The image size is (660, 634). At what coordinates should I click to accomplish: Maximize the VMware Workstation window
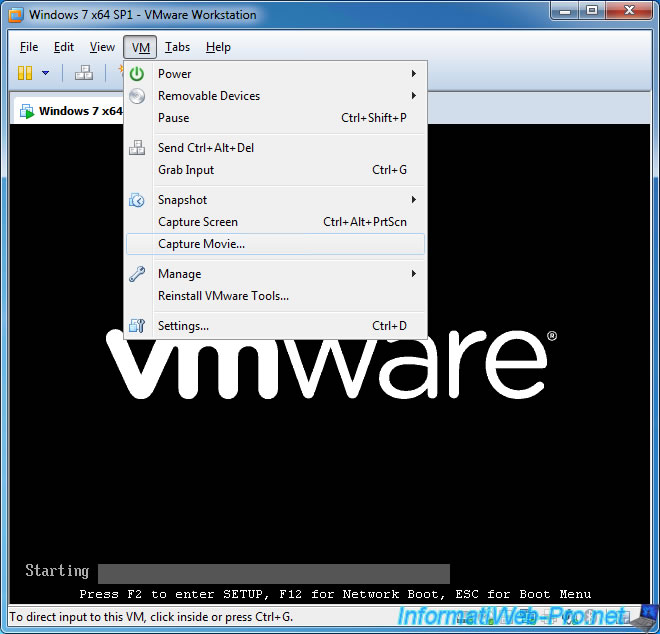592,10
